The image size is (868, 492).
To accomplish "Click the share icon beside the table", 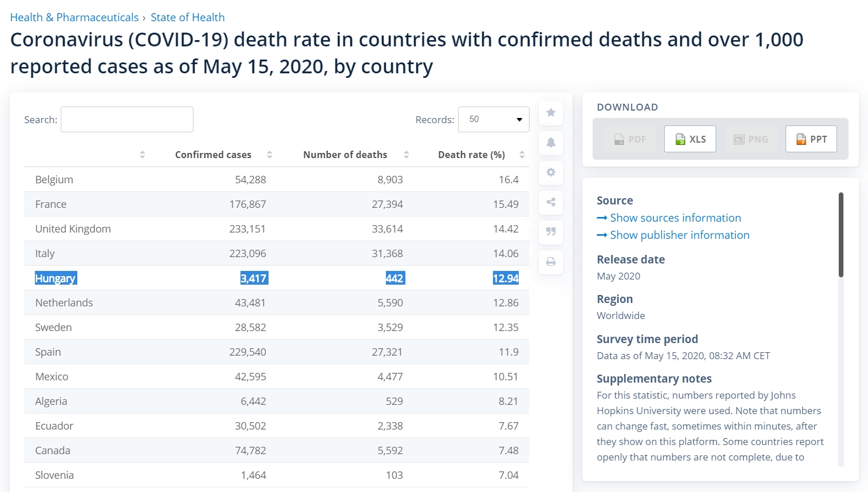I will click(551, 202).
